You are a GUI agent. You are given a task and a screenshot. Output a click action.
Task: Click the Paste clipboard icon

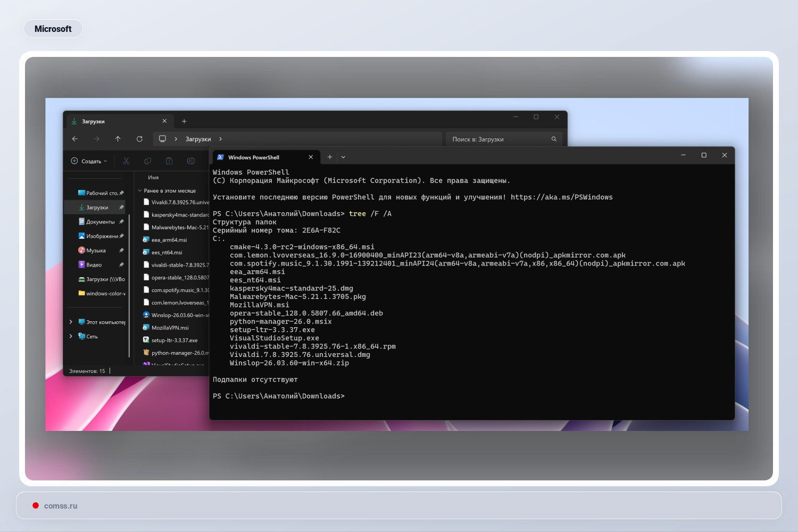tap(169, 161)
